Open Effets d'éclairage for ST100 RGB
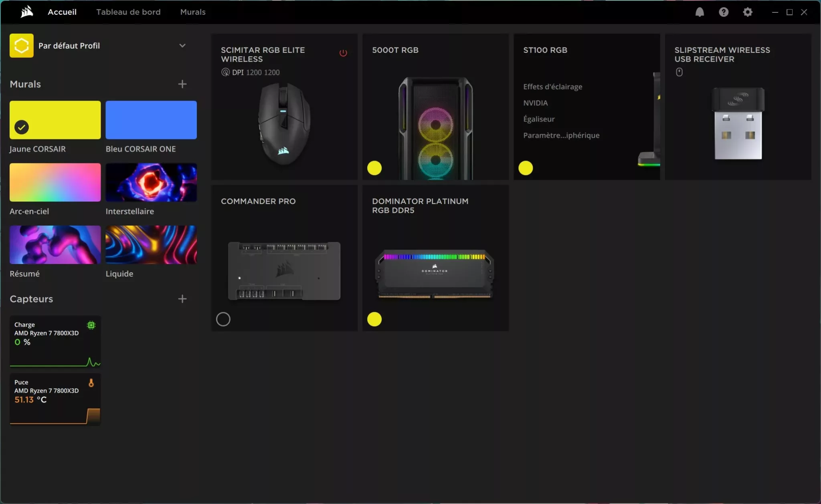The height and width of the screenshot is (504, 821). [552, 87]
